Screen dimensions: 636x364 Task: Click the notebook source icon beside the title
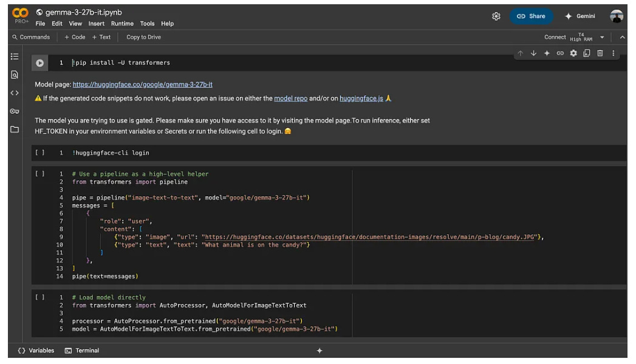click(39, 13)
